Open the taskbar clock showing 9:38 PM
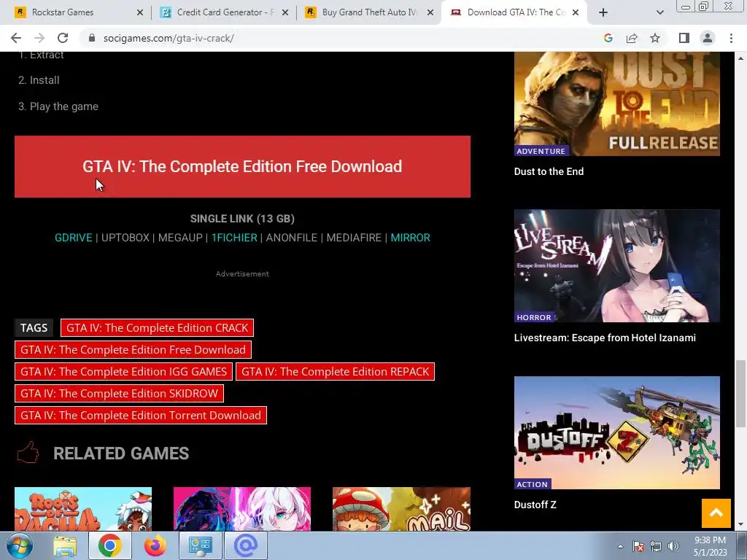The image size is (747, 560). (x=710, y=546)
